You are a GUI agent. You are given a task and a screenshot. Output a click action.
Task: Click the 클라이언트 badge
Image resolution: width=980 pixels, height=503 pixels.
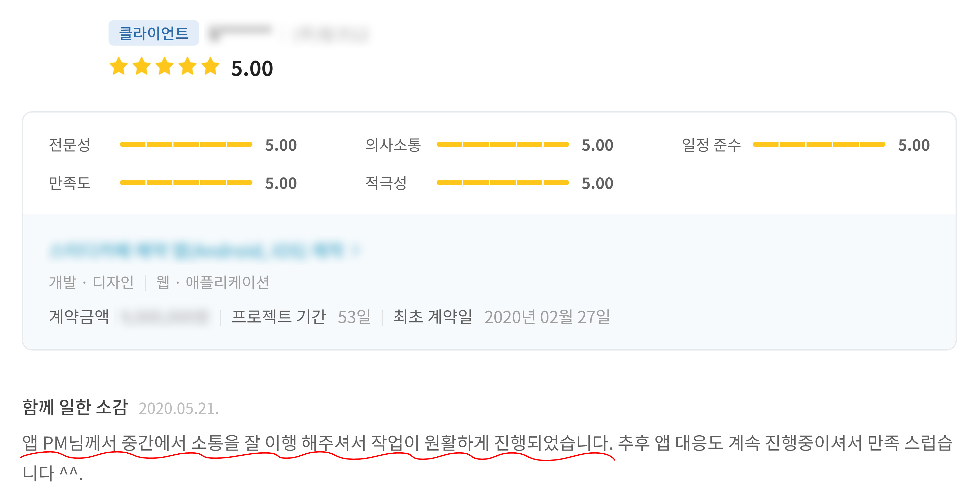pyautogui.click(x=154, y=33)
